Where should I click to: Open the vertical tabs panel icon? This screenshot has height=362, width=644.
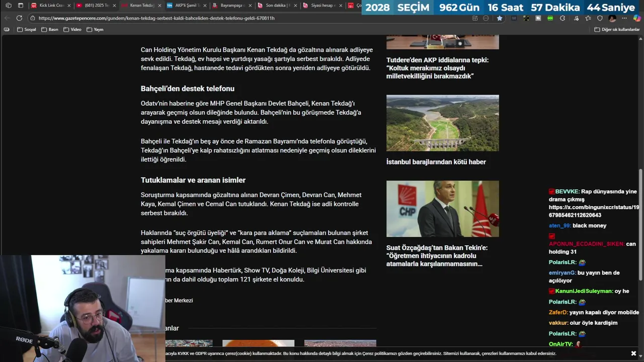21,6
